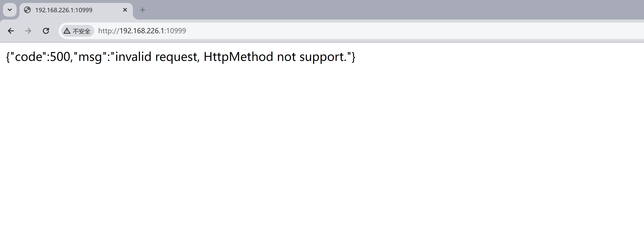Open site info via 不安全 label
Viewport: 644px width, 240px height.
81,31
